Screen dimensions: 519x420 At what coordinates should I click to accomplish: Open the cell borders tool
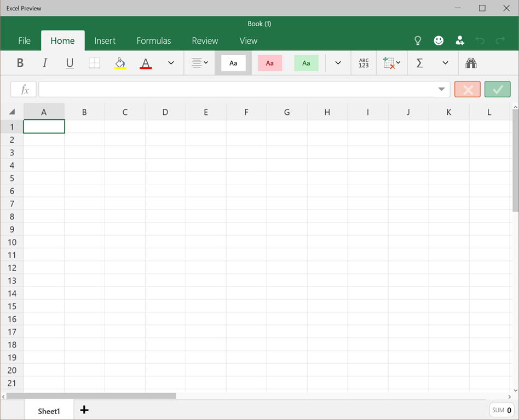(94, 63)
